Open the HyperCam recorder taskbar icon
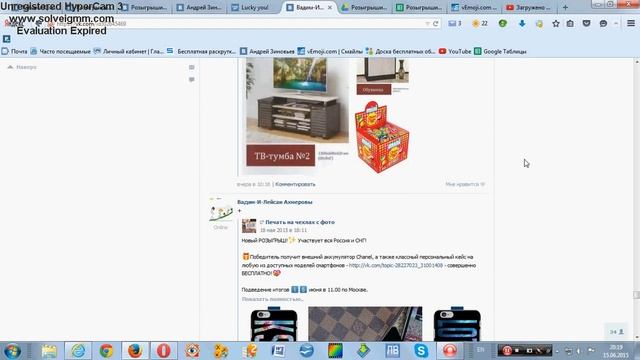640x360 pixels. pos(450,351)
